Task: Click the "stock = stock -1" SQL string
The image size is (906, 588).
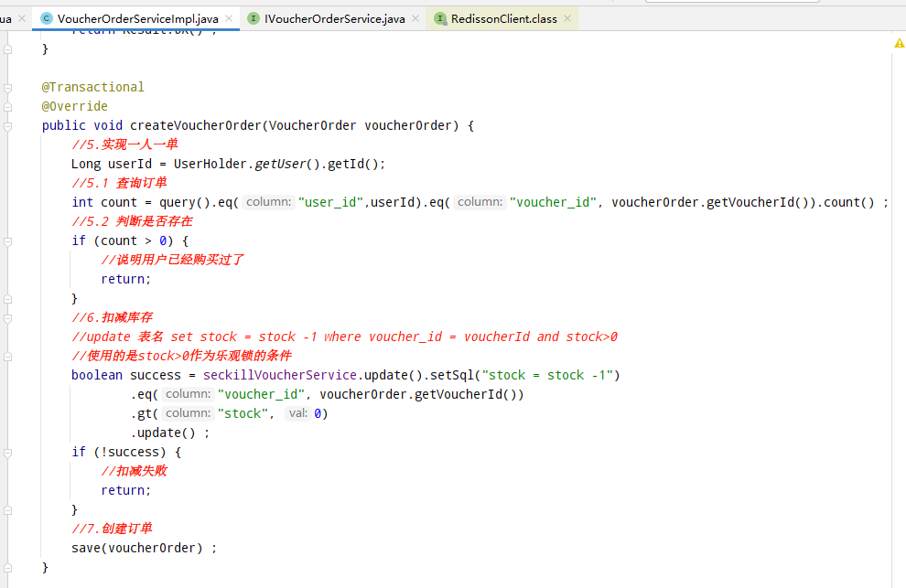Action: point(547,375)
